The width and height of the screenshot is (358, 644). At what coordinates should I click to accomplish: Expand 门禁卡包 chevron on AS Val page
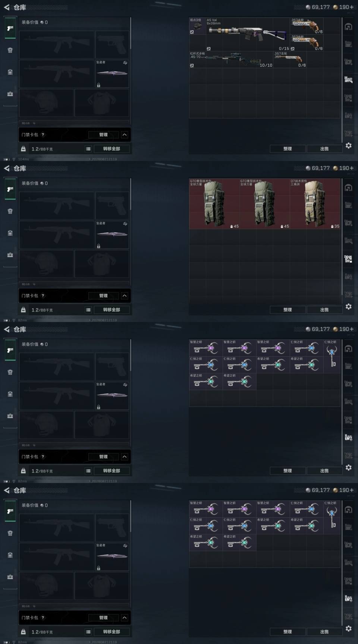click(125, 135)
